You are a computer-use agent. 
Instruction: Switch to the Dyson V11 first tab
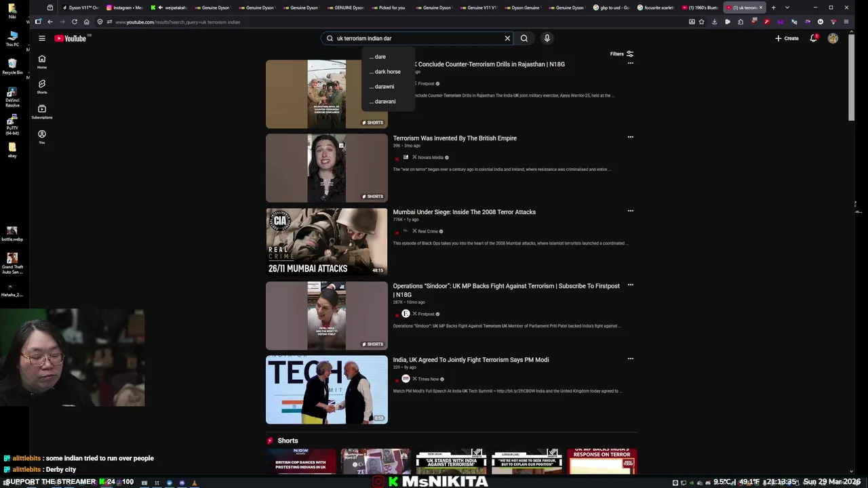click(80, 7)
